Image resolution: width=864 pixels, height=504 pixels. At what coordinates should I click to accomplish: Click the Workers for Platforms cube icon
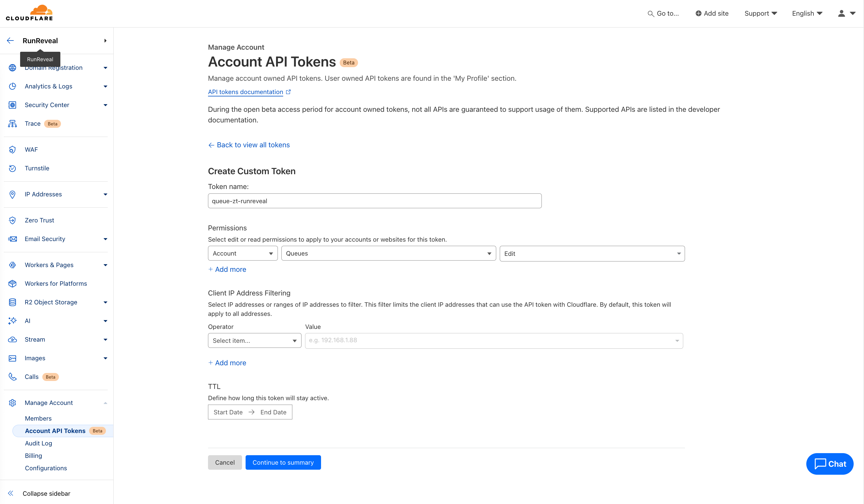pos(12,284)
